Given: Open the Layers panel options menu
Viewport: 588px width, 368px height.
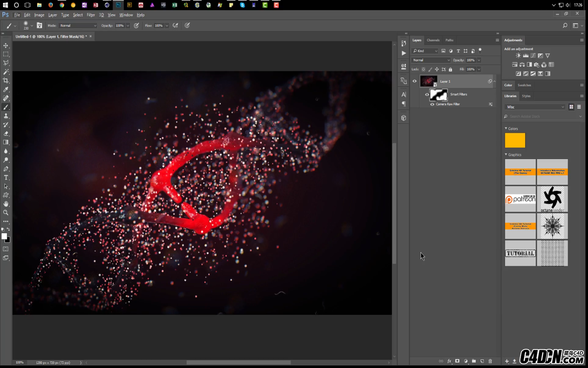Looking at the screenshot, I should (x=497, y=40).
